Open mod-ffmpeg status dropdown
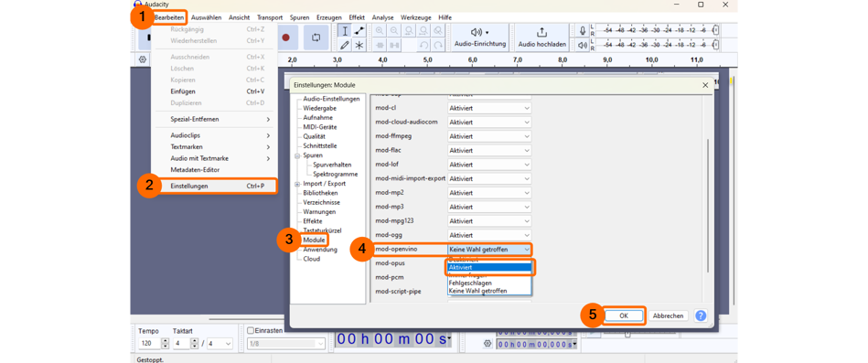The height and width of the screenshot is (363, 868). [489, 136]
